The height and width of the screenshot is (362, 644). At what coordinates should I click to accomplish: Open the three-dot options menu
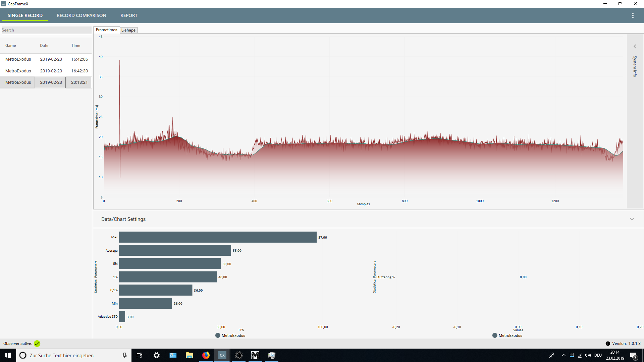coord(633,15)
